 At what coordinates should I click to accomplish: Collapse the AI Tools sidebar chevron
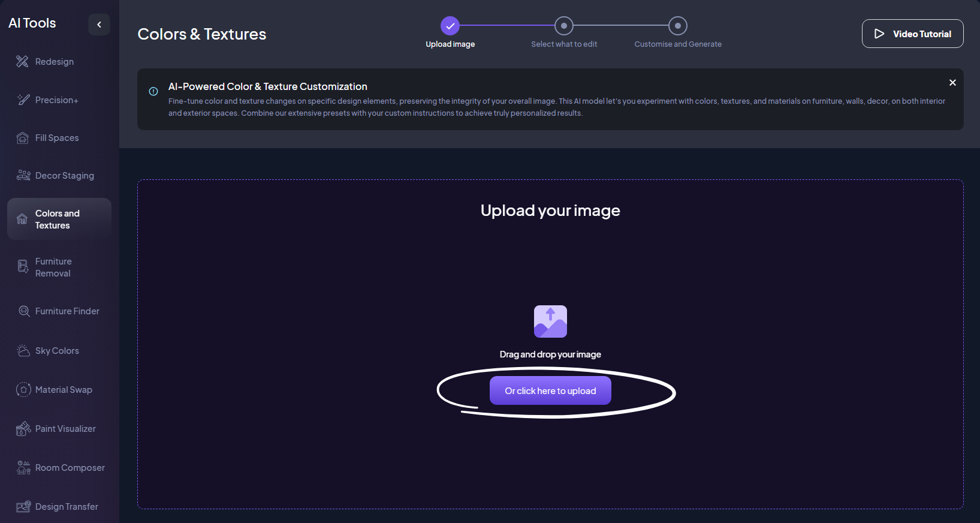tap(99, 25)
